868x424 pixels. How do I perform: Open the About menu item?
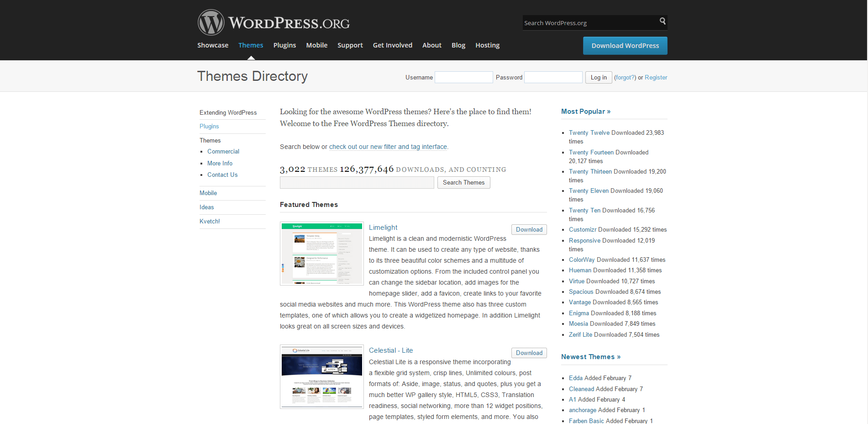(431, 45)
